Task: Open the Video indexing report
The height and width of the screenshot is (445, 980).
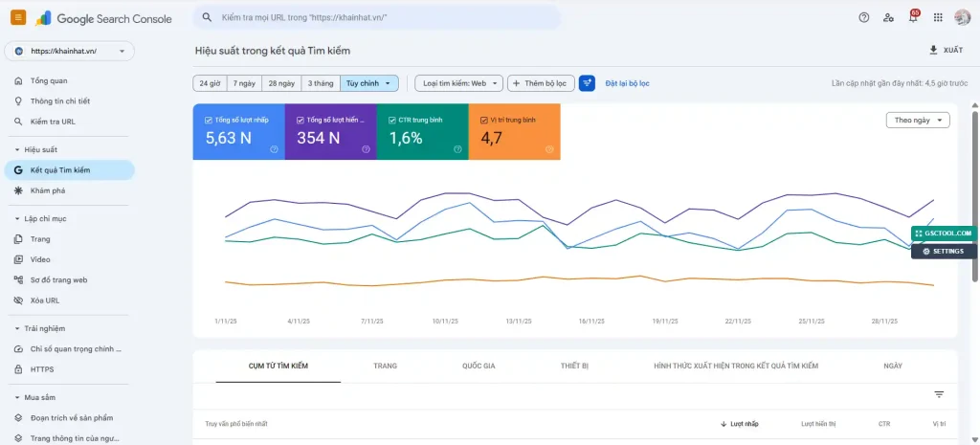Action: (x=69, y=259)
